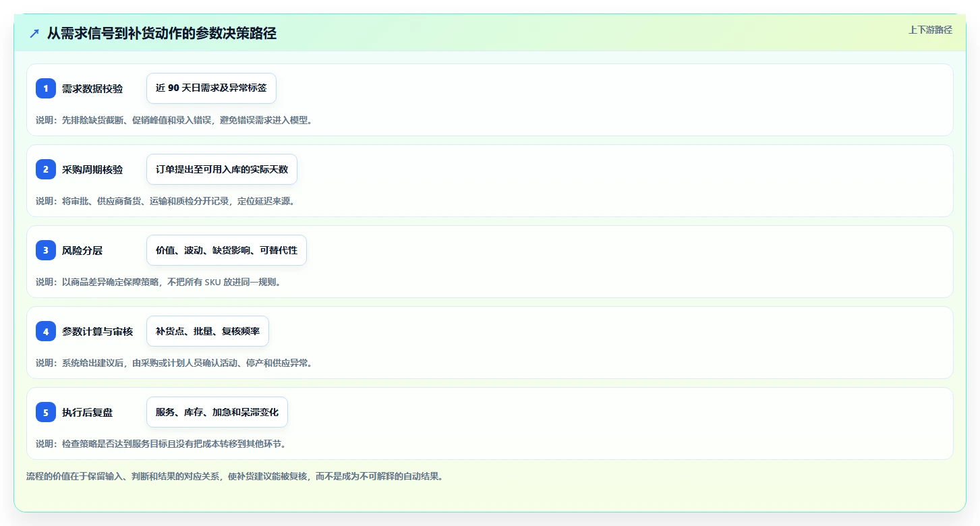Screen dimensions: 980x526
Task: Click the heading 从需求信号到补货动作的参数决策路径
Action: click(162, 33)
